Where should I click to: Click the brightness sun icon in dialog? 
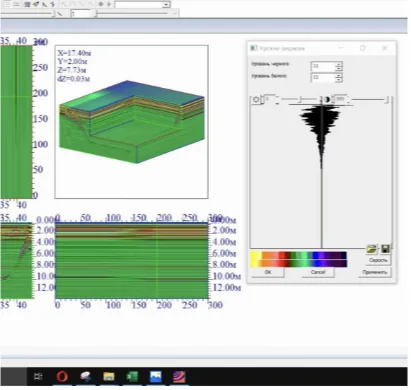tap(256, 99)
